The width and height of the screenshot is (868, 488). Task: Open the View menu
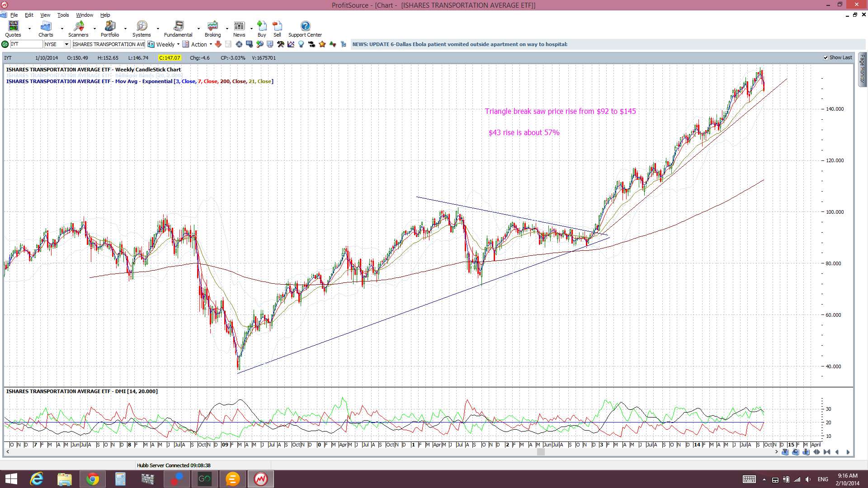point(45,15)
